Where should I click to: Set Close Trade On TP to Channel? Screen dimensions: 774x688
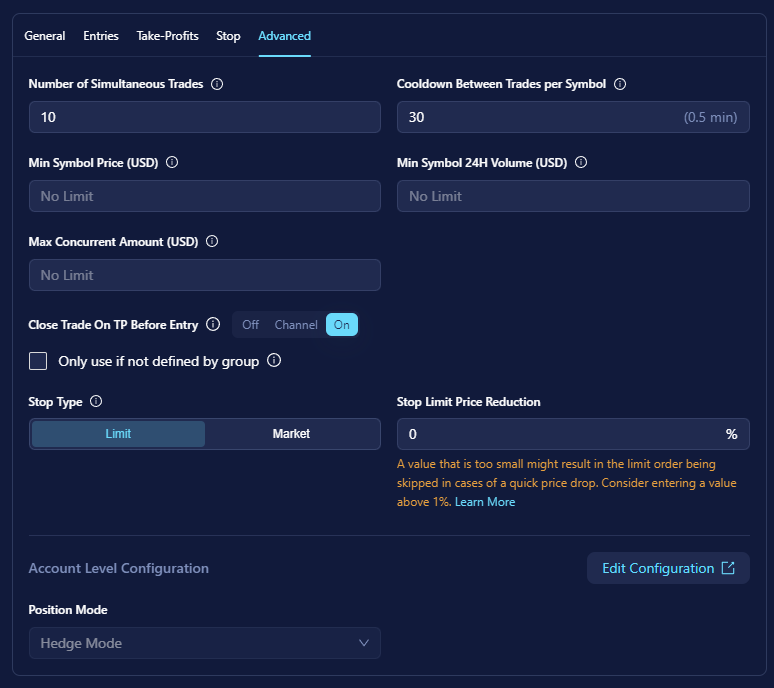[x=296, y=325]
